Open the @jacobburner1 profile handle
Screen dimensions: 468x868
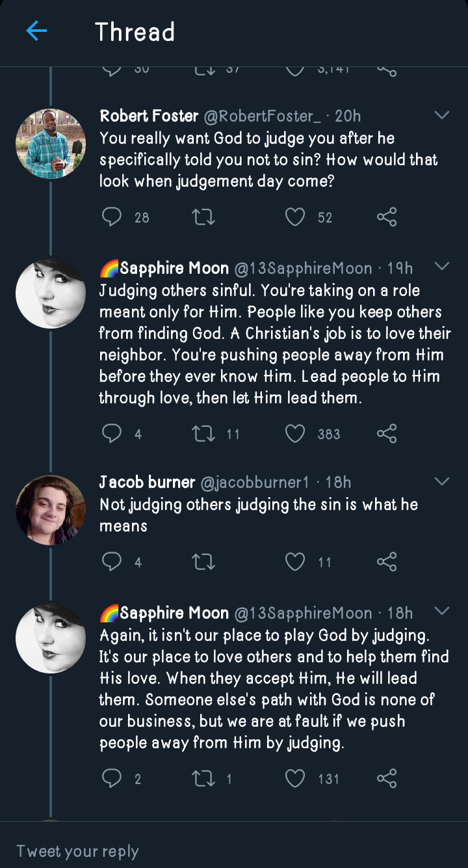255,482
